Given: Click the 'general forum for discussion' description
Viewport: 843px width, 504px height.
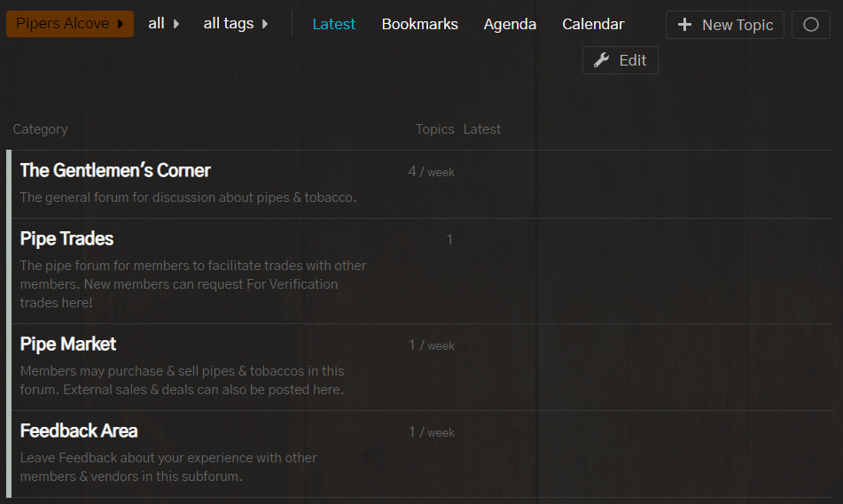Looking at the screenshot, I should point(188,198).
